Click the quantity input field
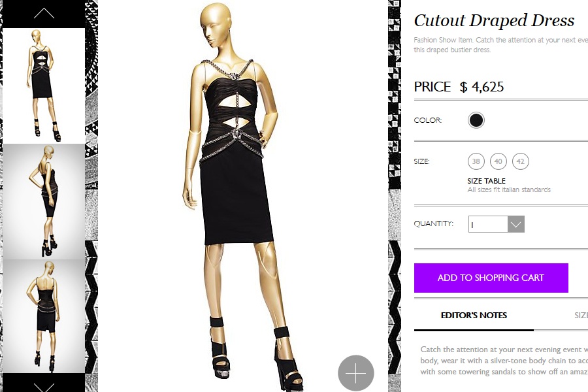This screenshot has width=588, height=392. tap(488, 224)
